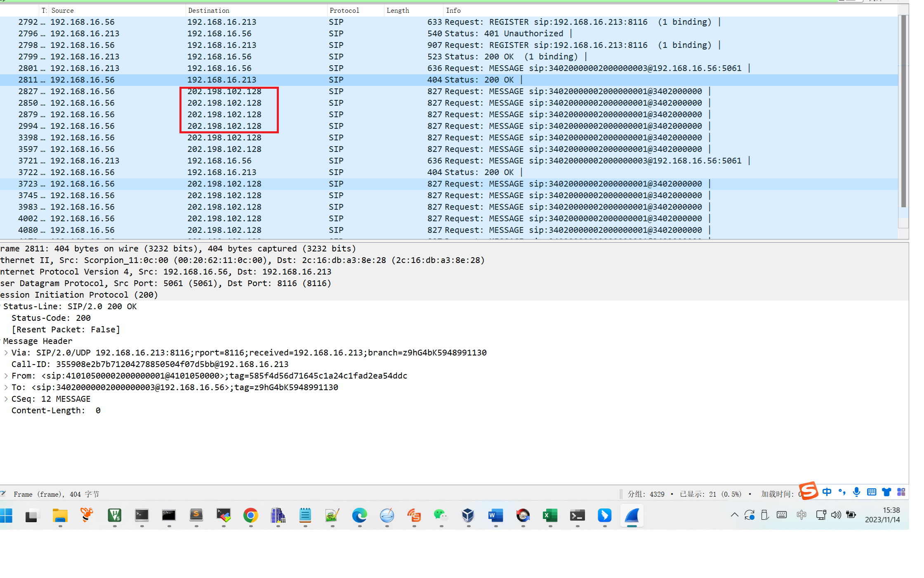Click the Protocol column header
924x578 pixels.
tap(344, 10)
